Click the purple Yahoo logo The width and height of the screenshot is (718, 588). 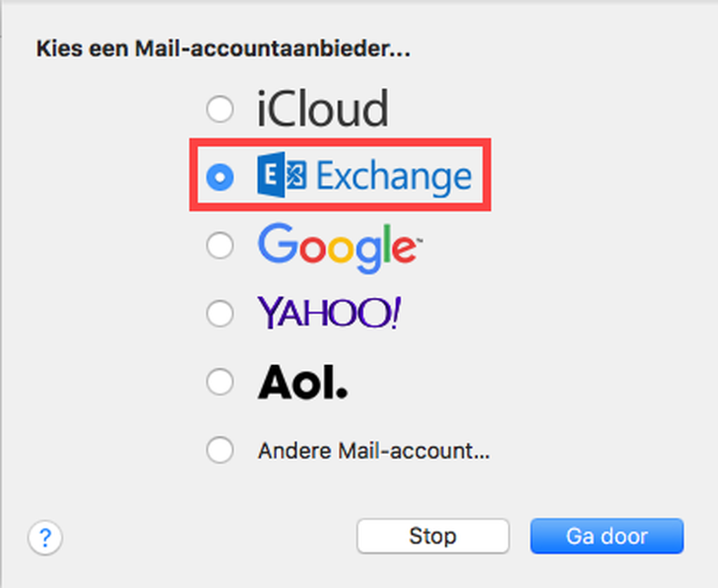[330, 313]
